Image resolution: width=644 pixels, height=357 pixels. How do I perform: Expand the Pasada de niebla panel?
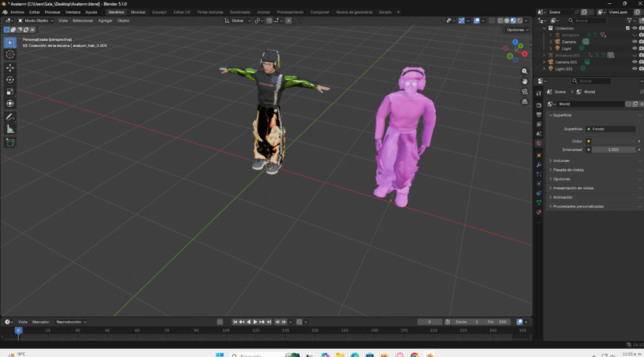(x=568, y=170)
